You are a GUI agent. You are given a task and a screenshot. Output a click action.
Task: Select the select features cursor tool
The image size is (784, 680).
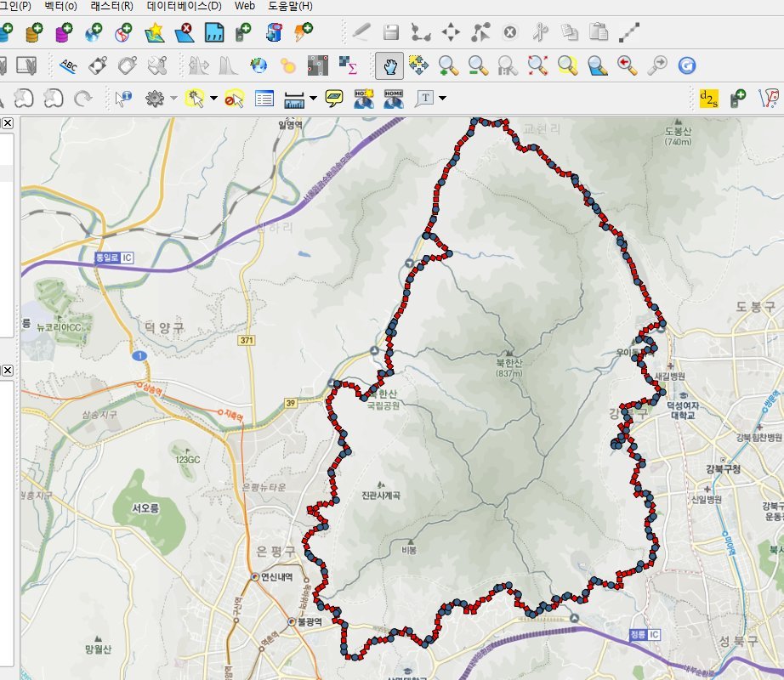[x=195, y=99]
